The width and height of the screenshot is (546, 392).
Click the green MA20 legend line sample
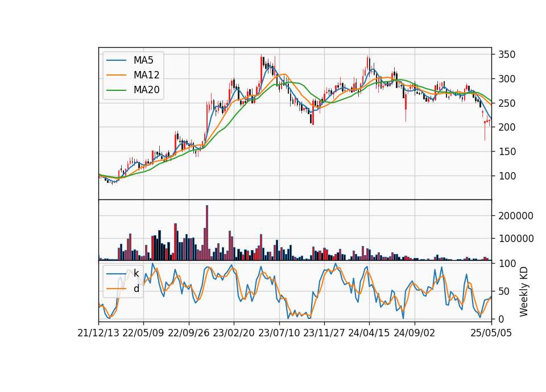coord(116,90)
